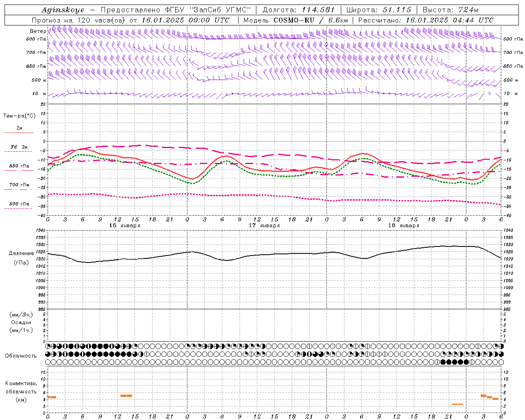Click the Ветер panel label

click(38, 31)
